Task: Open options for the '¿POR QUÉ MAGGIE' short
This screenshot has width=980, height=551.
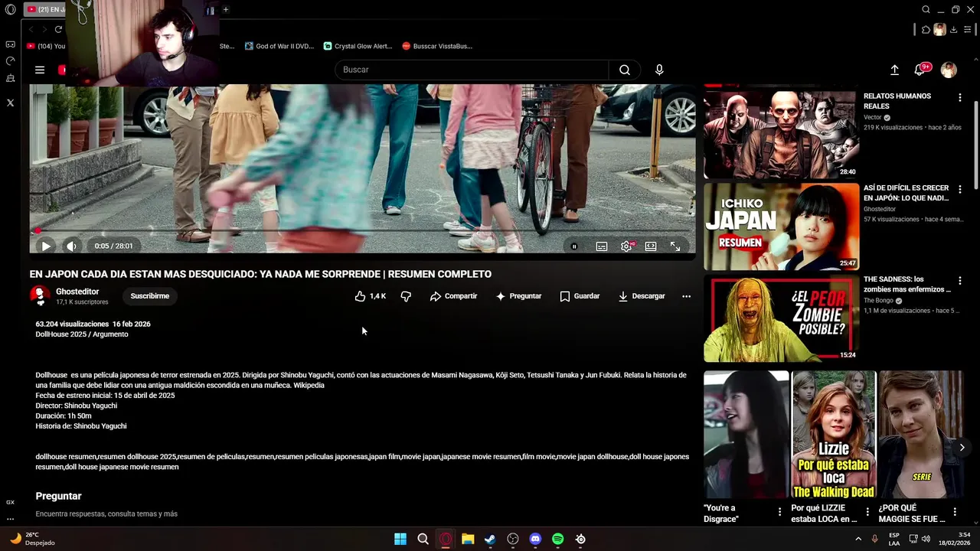Action: pyautogui.click(x=955, y=512)
